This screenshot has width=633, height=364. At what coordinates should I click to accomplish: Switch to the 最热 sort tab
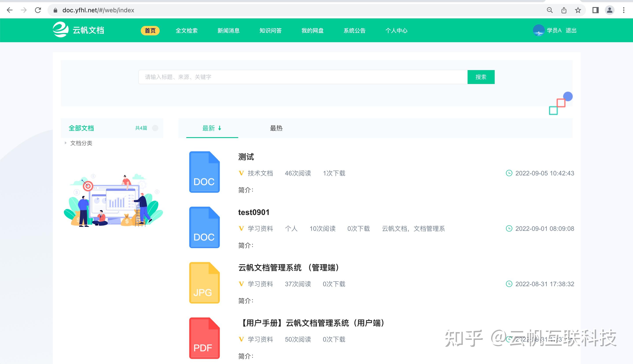click(x=276, y=128)
